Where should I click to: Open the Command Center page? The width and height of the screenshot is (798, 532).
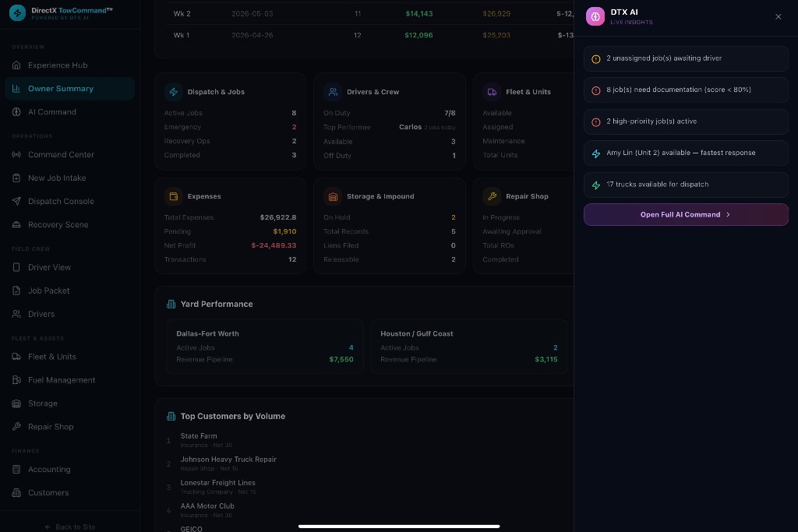point(69,155)
